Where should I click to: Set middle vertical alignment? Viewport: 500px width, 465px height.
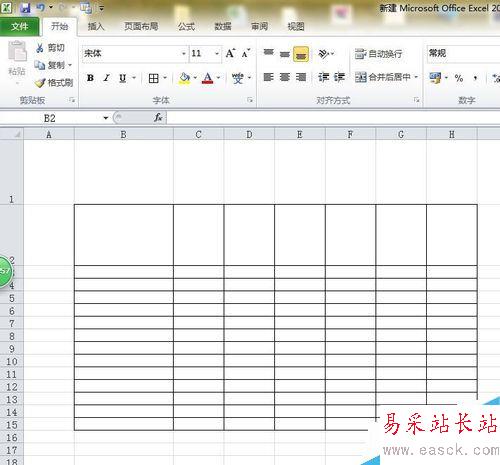tap(284, 53)
